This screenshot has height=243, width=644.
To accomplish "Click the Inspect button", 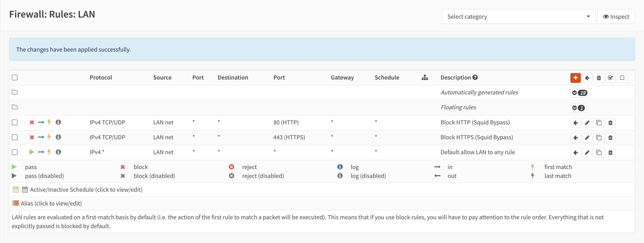I will 616,16.
